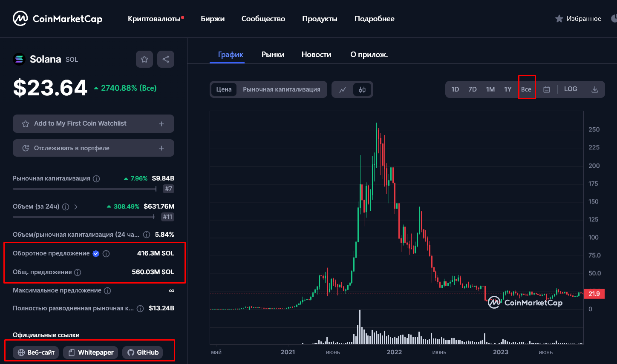The height and width of the screenshot is (364, 617).
Task: Open Биржи menu
Action: [x=213, y=19]
